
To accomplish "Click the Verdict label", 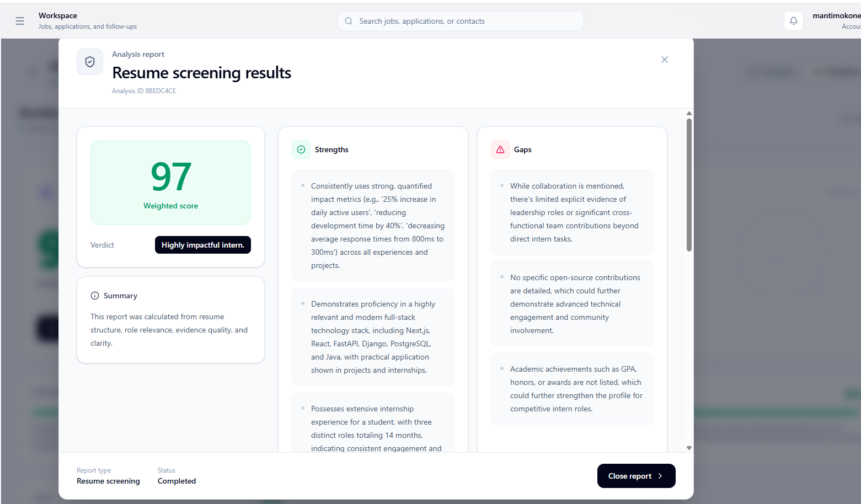I will 102,245.
